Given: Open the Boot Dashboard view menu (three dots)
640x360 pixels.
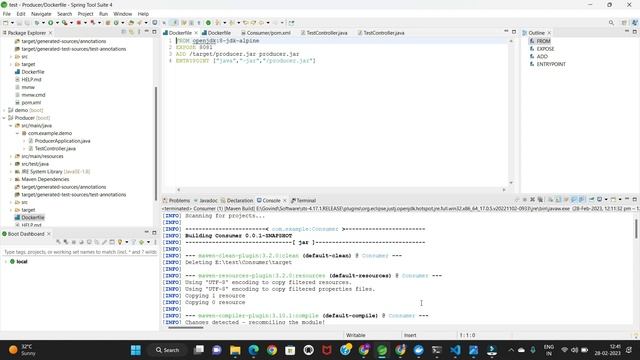Looking at the screenshot, I should point(155,242).
